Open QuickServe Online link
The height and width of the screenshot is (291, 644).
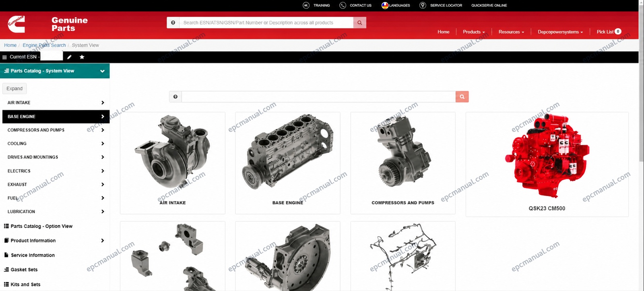point(489,5)
